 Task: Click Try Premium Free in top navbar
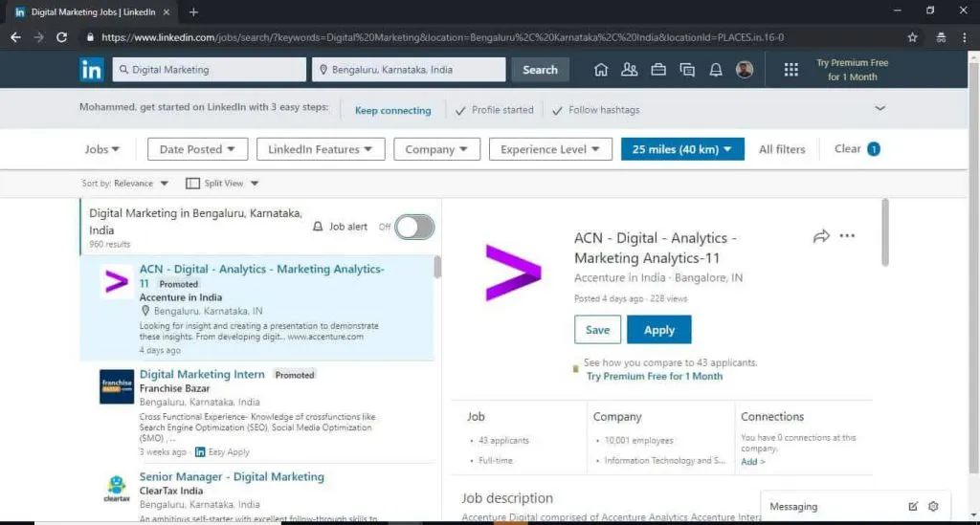852,70
